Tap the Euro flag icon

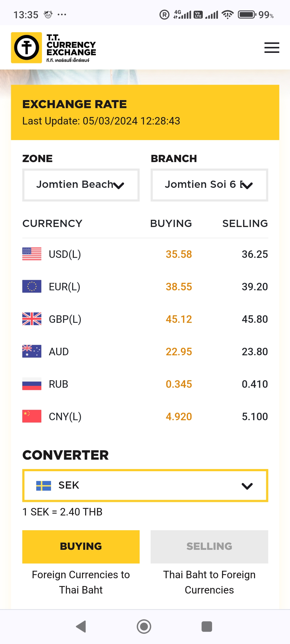32,286
